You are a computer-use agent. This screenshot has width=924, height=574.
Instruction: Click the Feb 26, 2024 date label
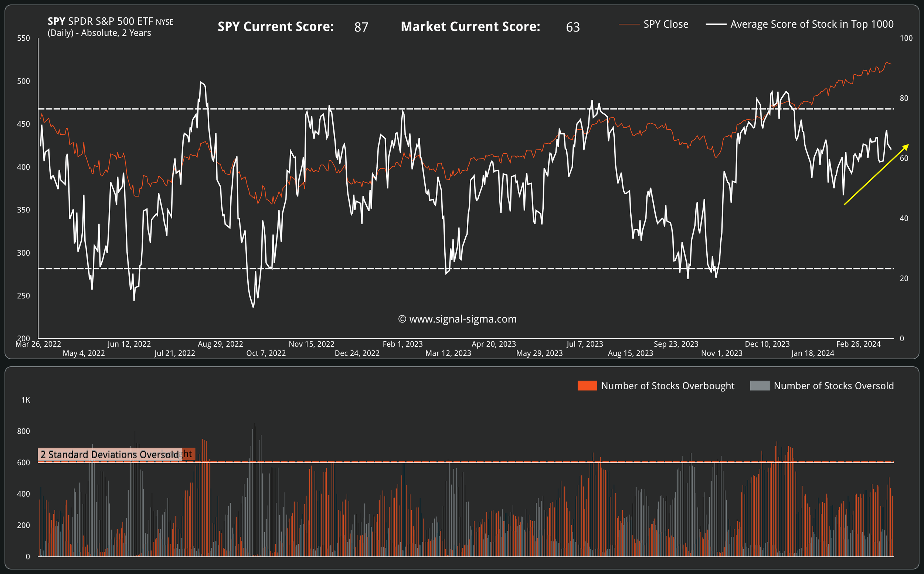coord(858,344)
